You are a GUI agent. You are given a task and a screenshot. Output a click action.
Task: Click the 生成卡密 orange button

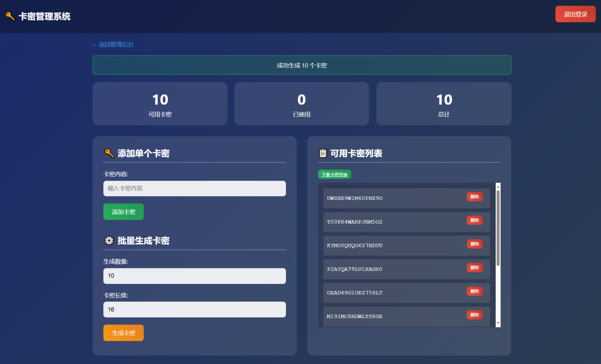(x=124, y=333)
